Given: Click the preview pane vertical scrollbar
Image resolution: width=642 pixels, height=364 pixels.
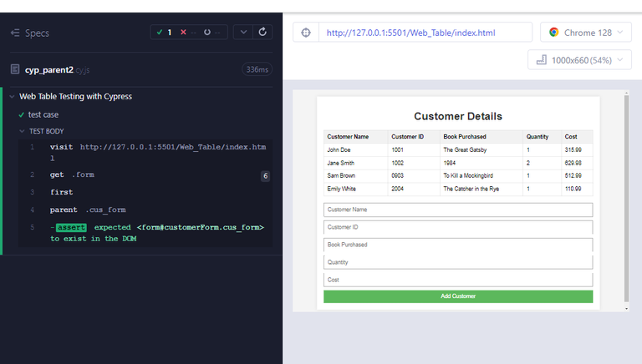Looking at the screenshot, I should tap(626, 200).
